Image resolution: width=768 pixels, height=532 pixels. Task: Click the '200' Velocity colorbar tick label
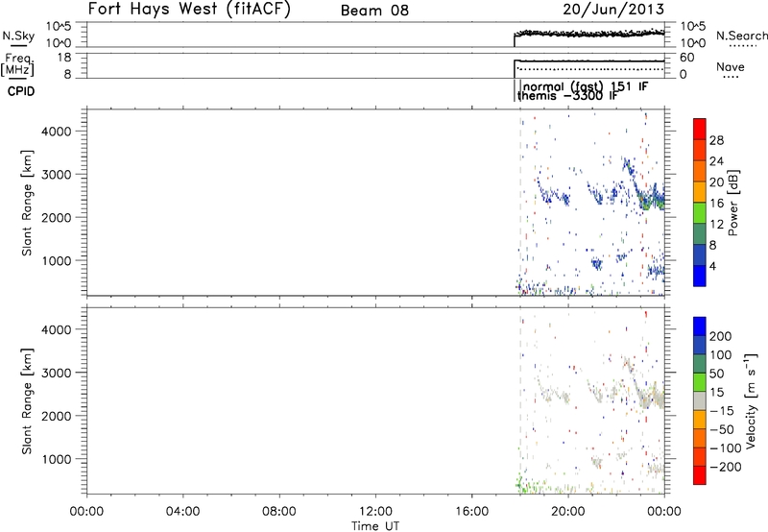[x=721, y=336]
